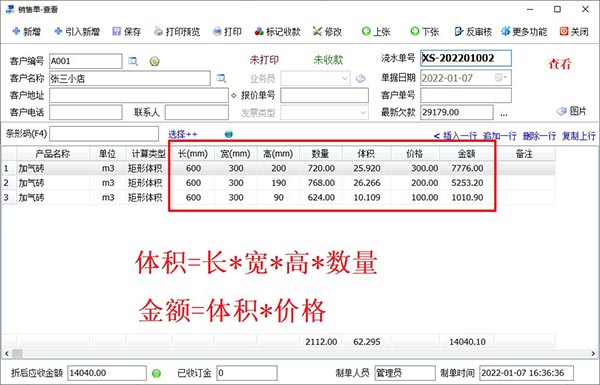The width and height of the screenshot is (600, 385).
Task: Click price cell 100.00
Action: pyautogui.click(x=416, y=197)
